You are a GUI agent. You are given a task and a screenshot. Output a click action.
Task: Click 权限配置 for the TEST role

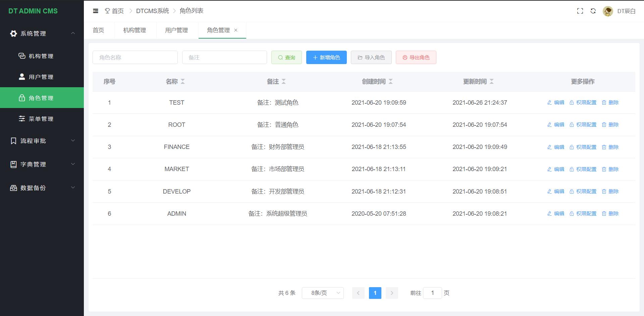click(x=583, y=103)
